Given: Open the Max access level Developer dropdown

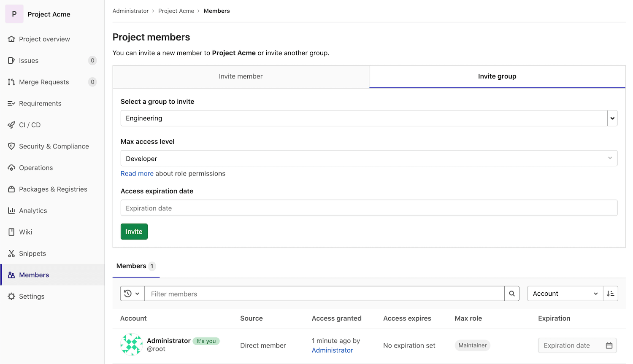Looking at the screenshot, I should tap(369, 159).
